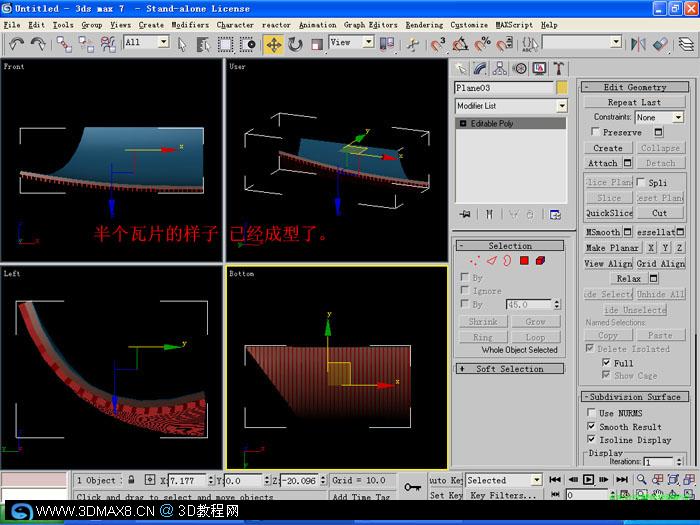700x525 pixels.
Task: Click the yellow object color swatch
Action: tap(562, 88)
